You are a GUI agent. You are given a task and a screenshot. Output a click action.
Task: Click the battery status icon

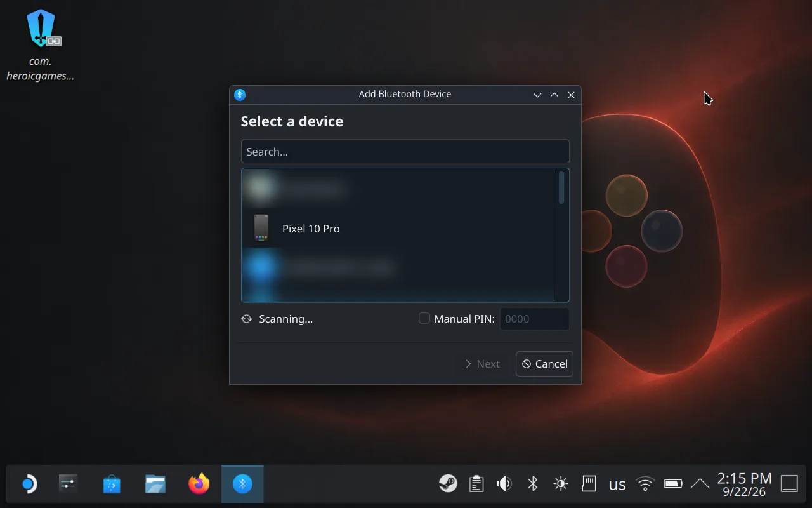[x=673, y=484]
